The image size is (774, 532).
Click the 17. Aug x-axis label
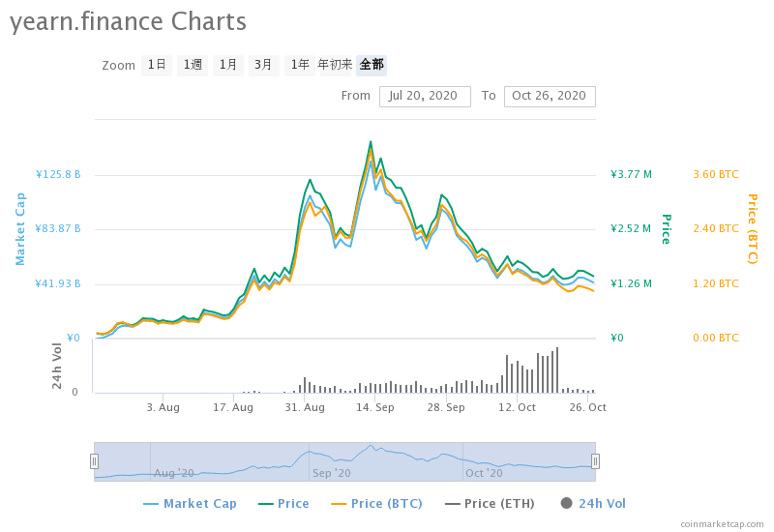233,407
